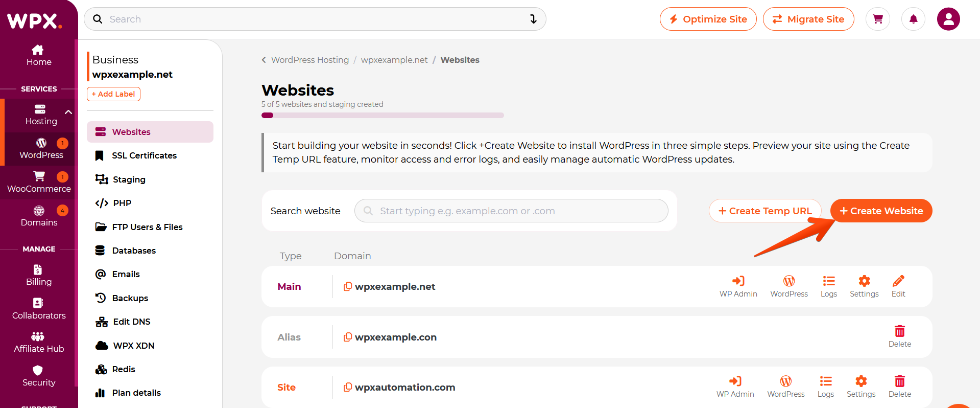Image resolution: width=980 pixels, height=408 pixels.
Task: Expand the search bar arrow
Action: coord(533,19)
